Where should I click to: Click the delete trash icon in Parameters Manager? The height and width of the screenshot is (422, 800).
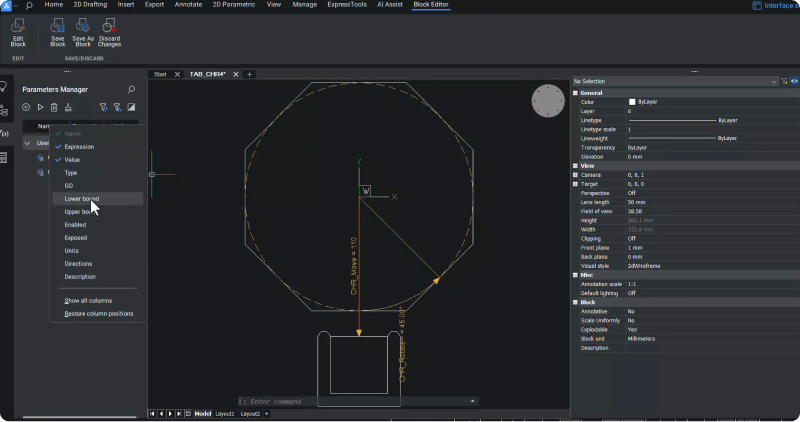click(54, 107)
